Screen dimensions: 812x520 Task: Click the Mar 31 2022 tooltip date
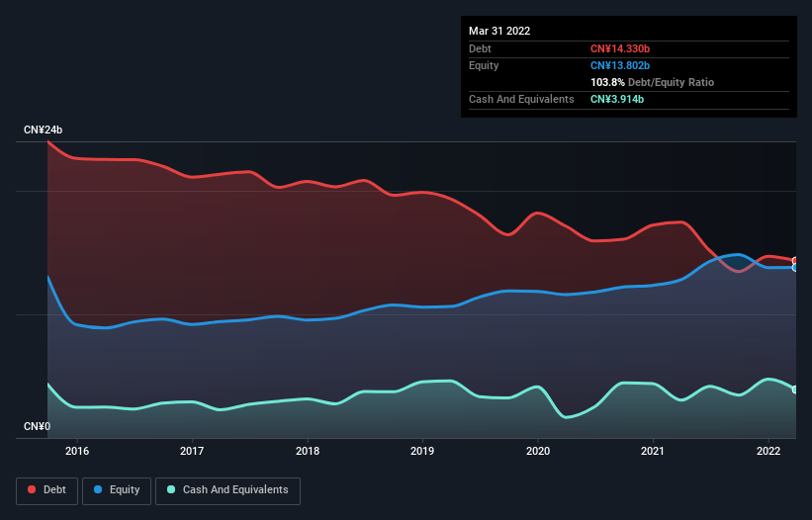(499, 31)
